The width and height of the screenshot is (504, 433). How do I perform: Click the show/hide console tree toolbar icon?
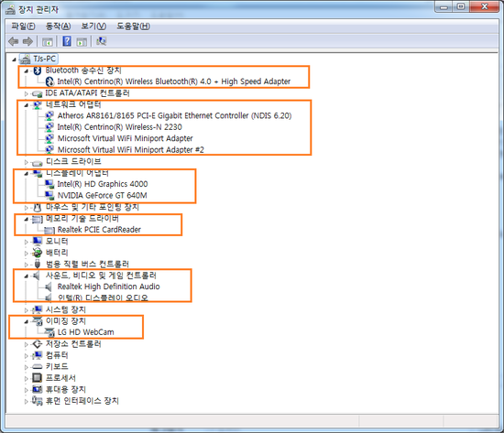(48, 42)
